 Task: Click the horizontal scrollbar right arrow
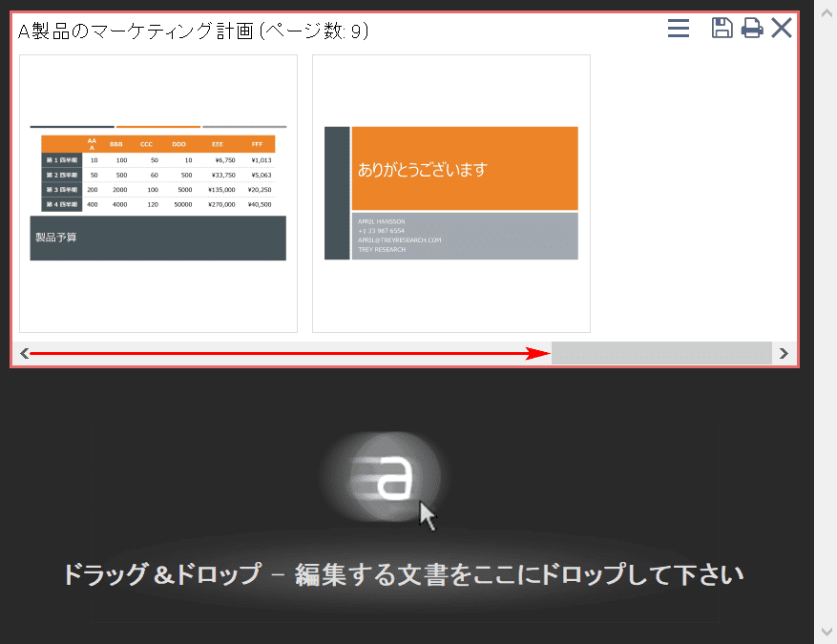pyautogui.click(x=784, y=353)
